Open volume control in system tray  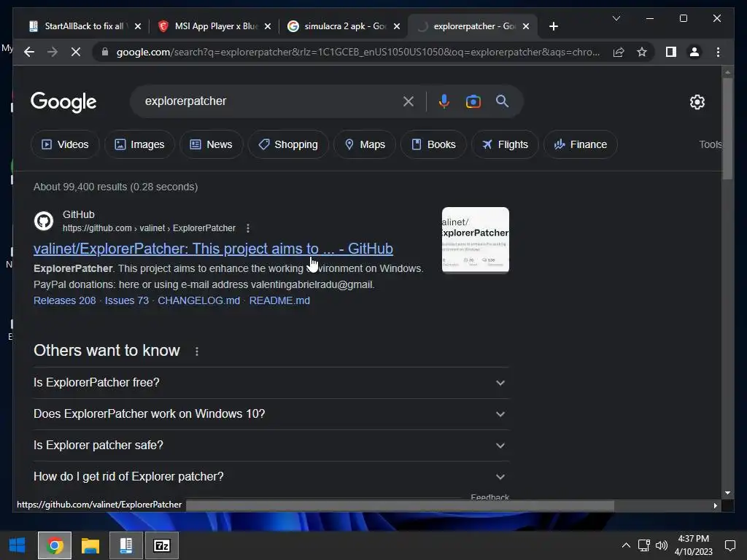point(661,545)
